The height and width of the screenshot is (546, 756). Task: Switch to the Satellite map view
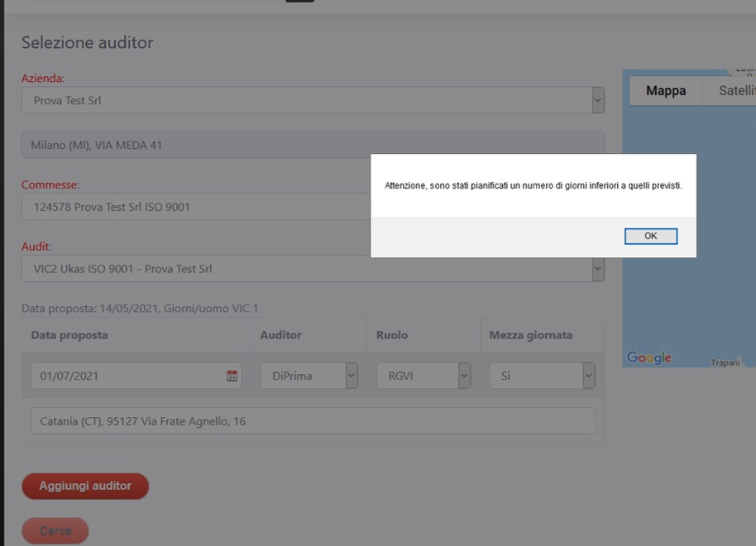click(734, 91)
